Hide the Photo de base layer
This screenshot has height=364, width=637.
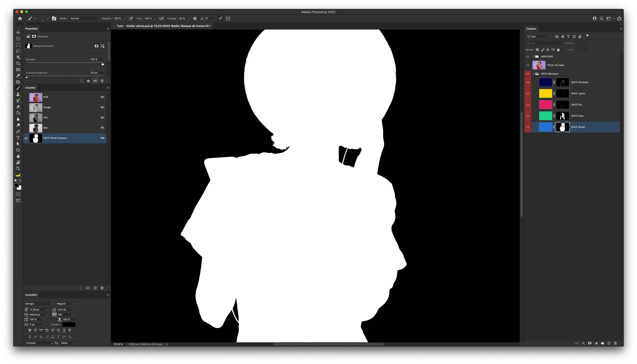coord(528,65)
